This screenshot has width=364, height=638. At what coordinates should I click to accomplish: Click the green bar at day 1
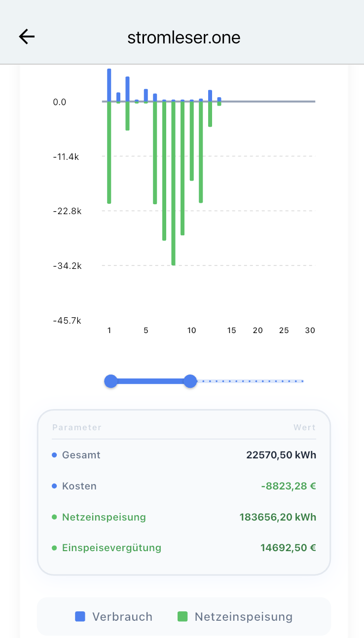[109, 152]
